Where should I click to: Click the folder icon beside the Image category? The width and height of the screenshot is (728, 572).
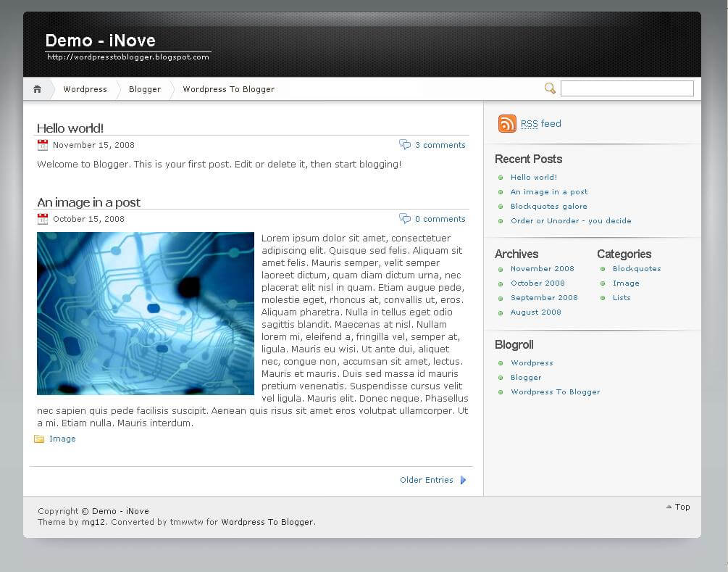39,439
